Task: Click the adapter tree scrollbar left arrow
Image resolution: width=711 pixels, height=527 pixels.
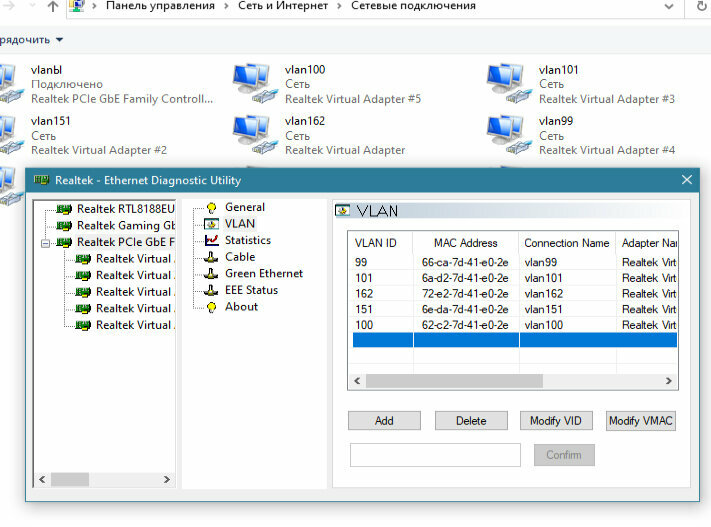Action: pyautogui.click(x=42, y=479)
